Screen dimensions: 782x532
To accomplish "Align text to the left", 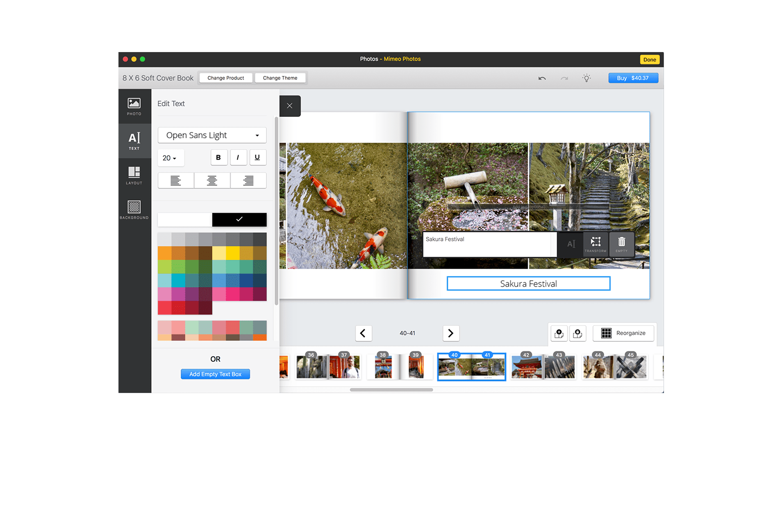I will coord(176,180).
